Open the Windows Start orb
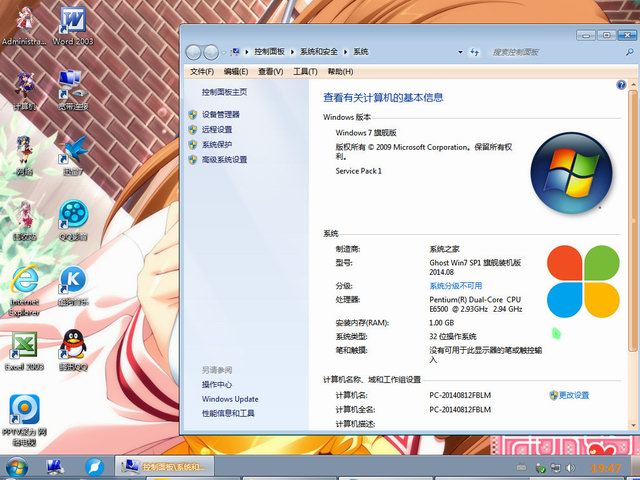This screenshot has height=480, width=640. 17,468
